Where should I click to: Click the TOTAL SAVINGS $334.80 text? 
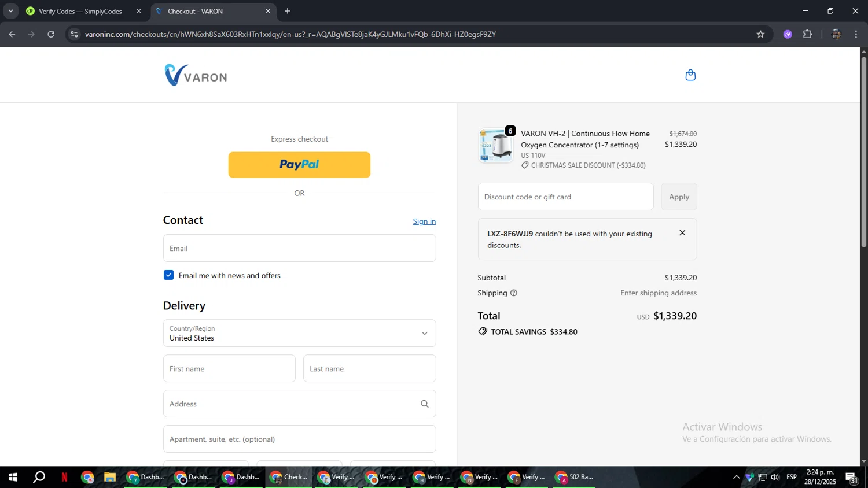point(534,332)
